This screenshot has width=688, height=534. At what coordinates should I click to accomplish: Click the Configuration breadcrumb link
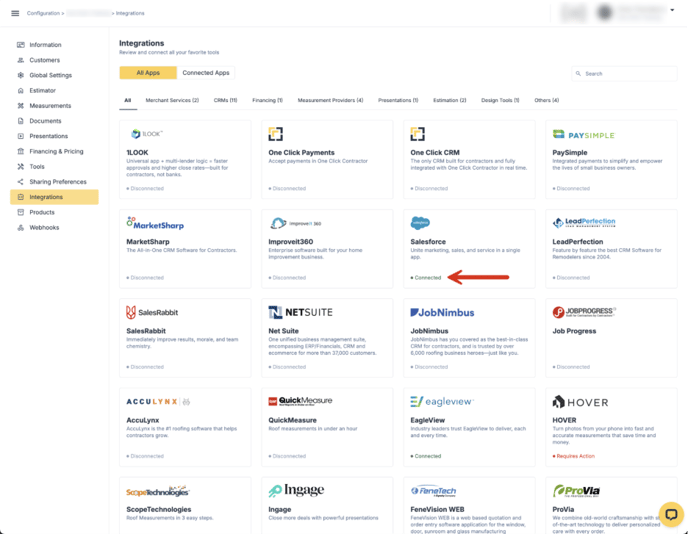click(x=44, y=13)
